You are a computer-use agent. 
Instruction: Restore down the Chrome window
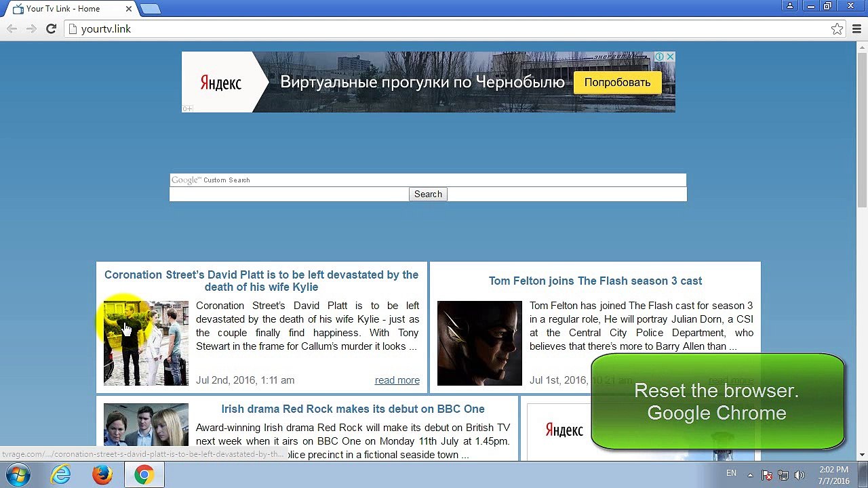828,6
